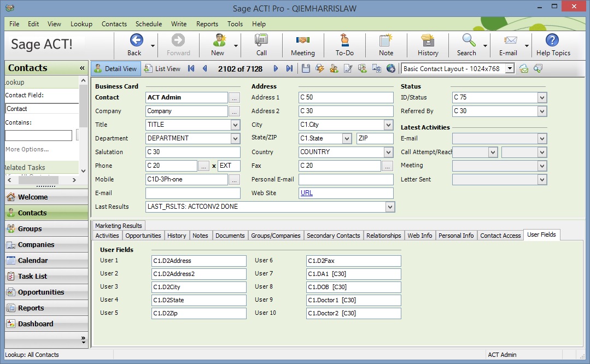Open Task List in the navigation pane
Viewport: 590px width, 364px height.
point(46,276)
